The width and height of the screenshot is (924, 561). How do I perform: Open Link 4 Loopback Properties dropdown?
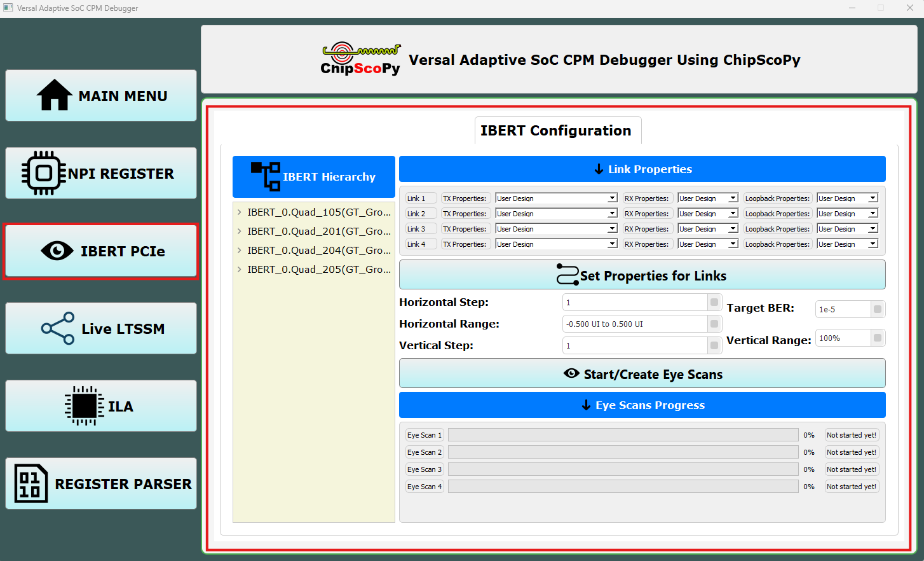coord(847,244)
